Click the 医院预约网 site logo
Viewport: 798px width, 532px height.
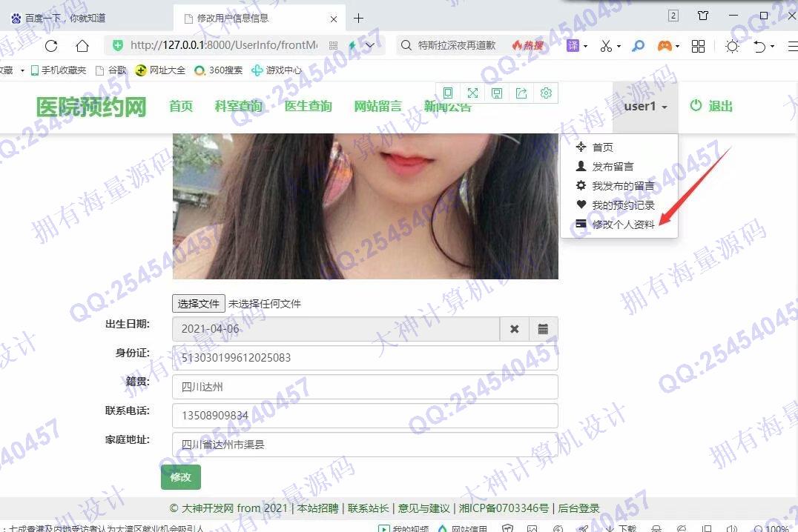[x=91, y=107]
